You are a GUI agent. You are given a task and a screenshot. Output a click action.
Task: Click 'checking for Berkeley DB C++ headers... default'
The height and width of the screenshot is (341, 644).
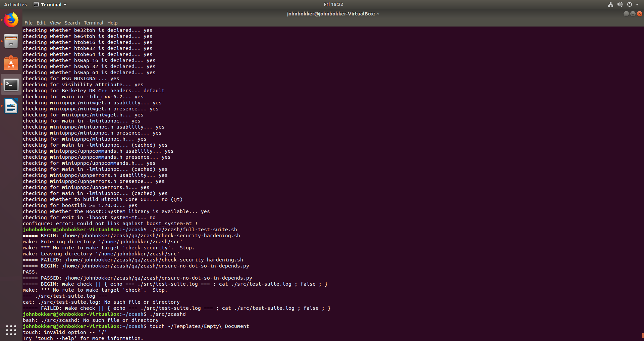[94, 91]
